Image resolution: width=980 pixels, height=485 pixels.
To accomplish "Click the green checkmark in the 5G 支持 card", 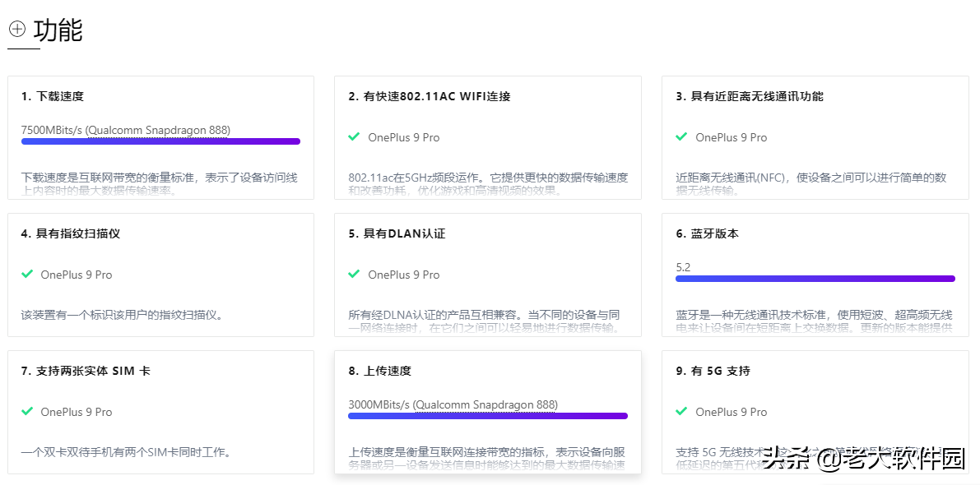I will coord(681,411).
